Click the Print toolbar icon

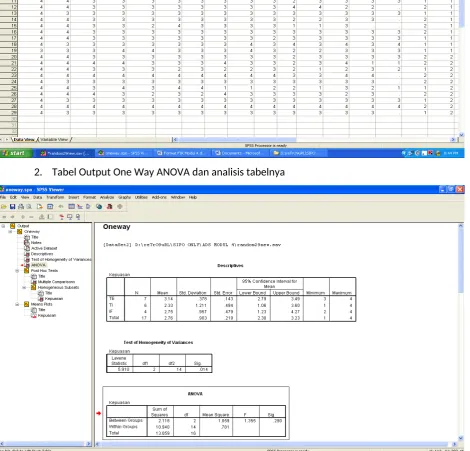(x=21, y=207)
